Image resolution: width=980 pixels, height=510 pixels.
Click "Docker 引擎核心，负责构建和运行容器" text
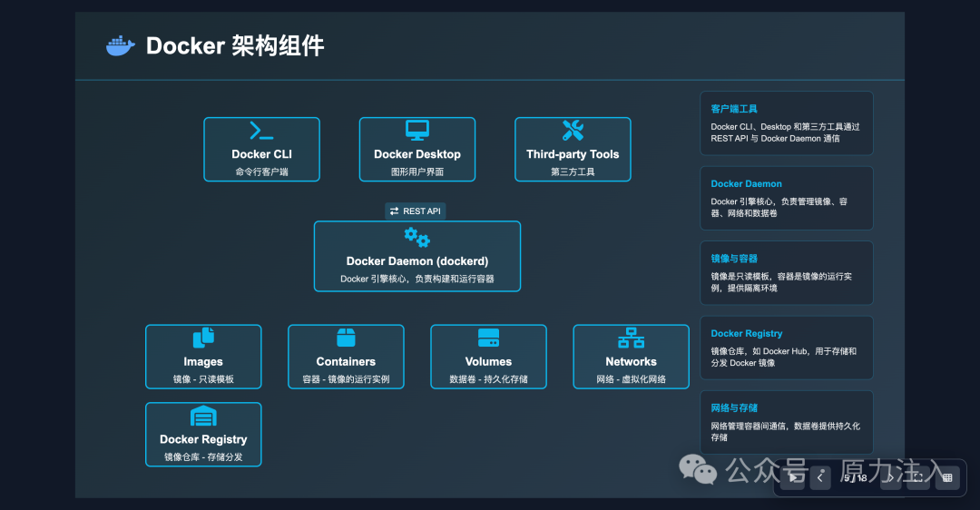416,279
